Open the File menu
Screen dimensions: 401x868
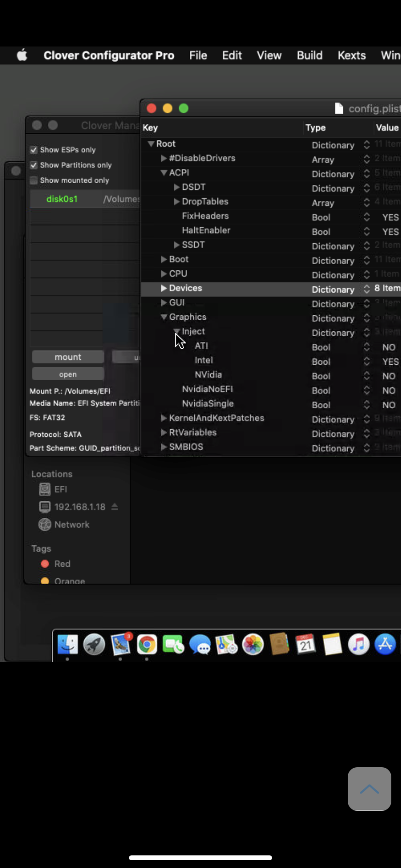198,55
